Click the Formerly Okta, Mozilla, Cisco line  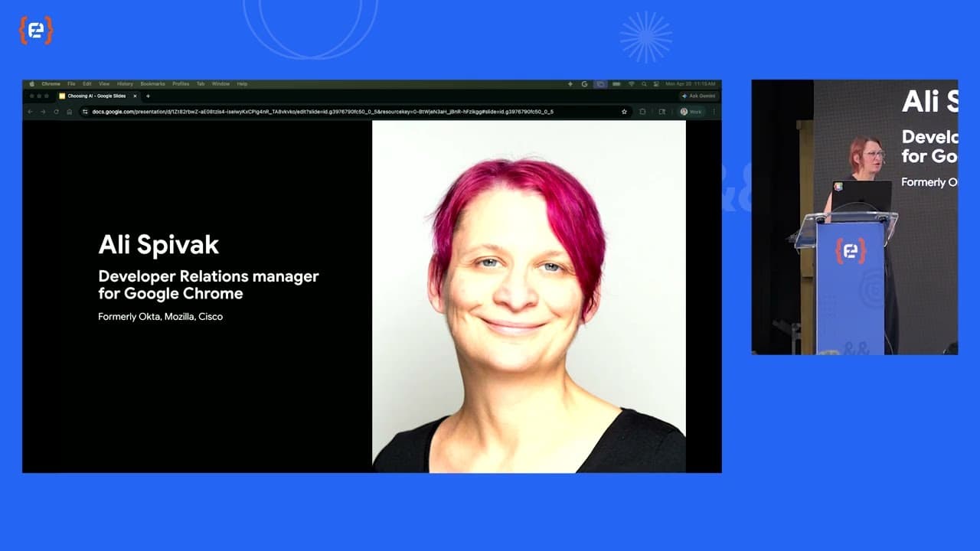pyautogui.click(x=161, y=316)
